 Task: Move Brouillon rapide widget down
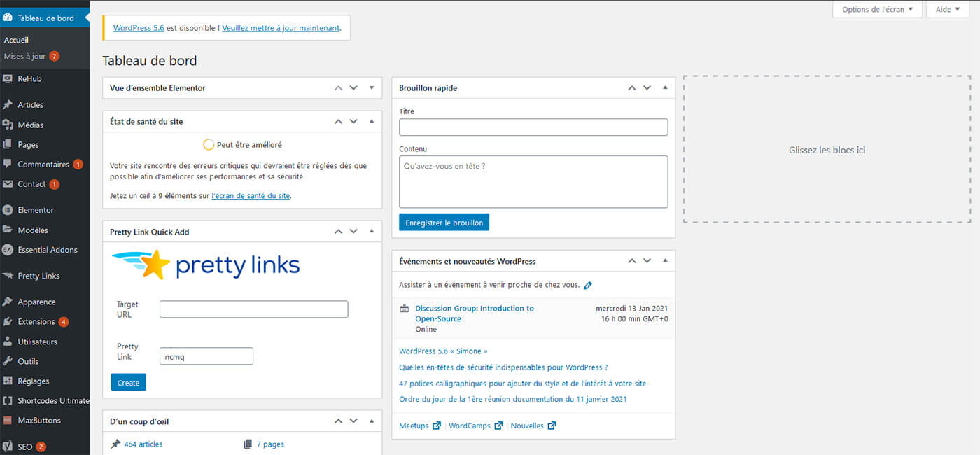[647, 88]
